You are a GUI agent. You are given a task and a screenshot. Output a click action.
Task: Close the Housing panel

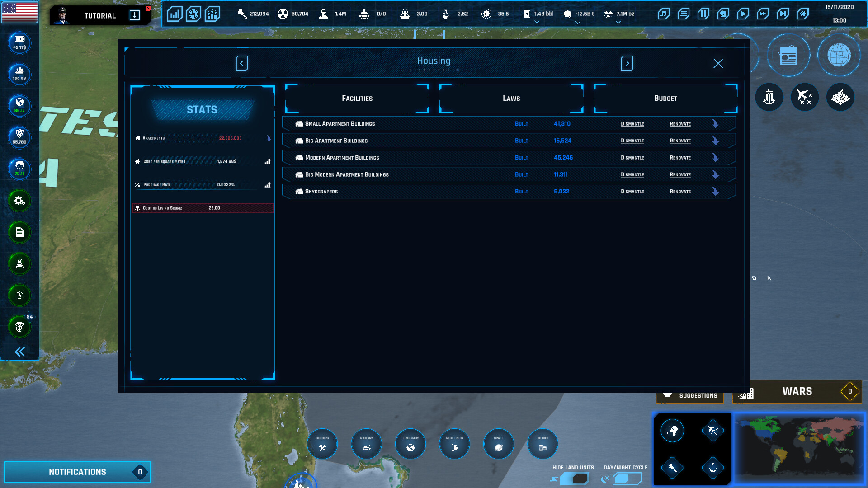click(x=718, y=63)
